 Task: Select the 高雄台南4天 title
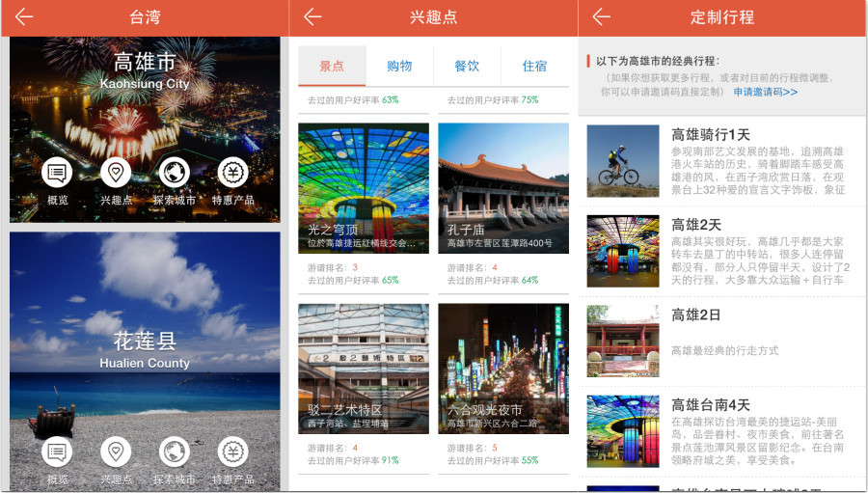pyautogui.click(x=710, y=405)
